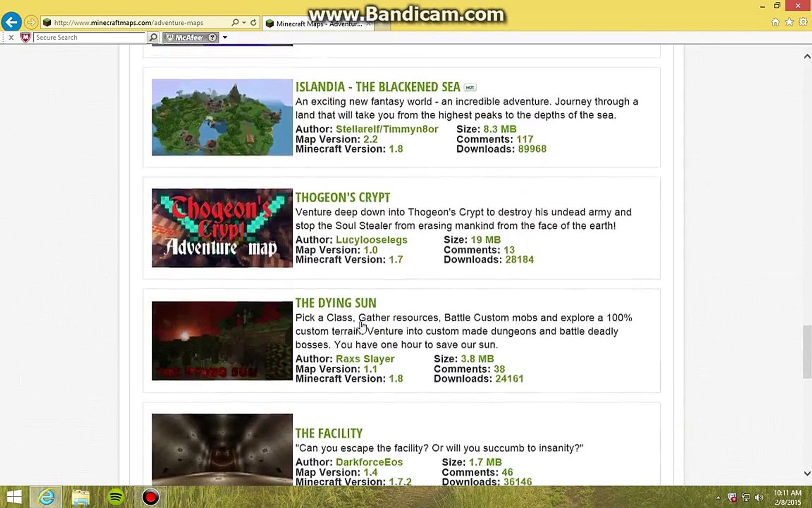Open the volume speaker tray icon
This screenshot has height=508, width=812.
pos(759,497)
